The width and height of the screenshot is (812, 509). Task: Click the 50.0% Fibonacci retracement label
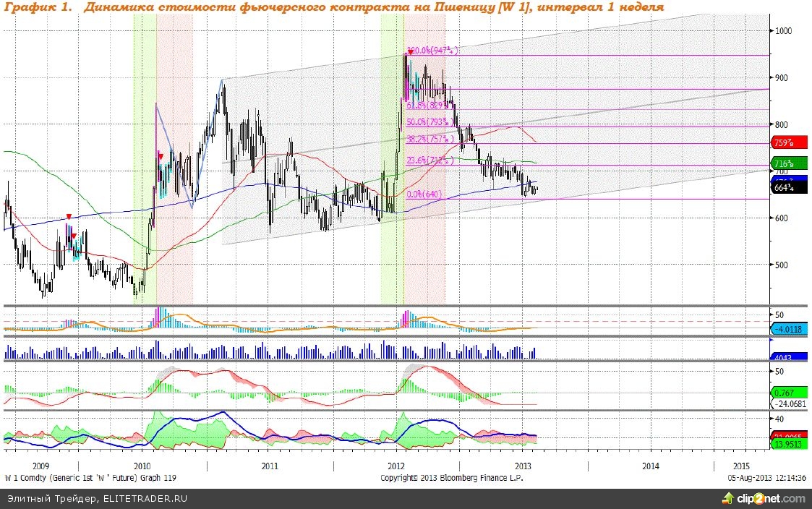[x=431, y=121]
